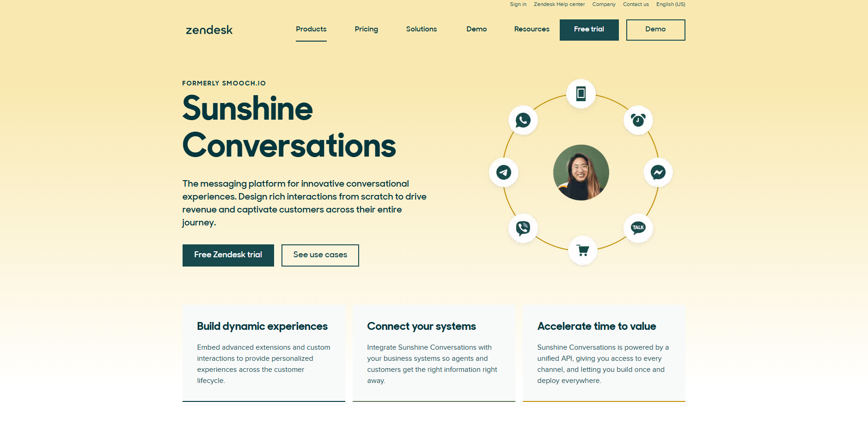Click the Sign in link
This screenshot has height=425, width=868.
(x=518, y=4)
